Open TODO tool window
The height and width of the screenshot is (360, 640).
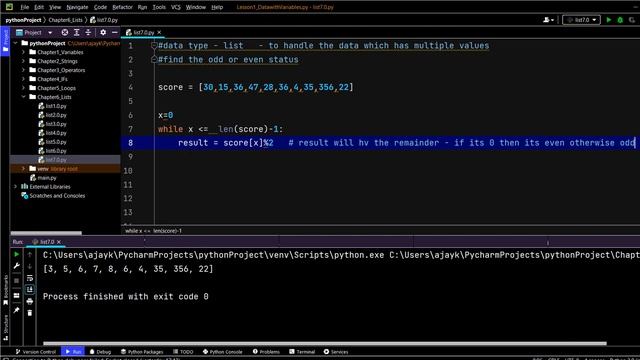183,351
